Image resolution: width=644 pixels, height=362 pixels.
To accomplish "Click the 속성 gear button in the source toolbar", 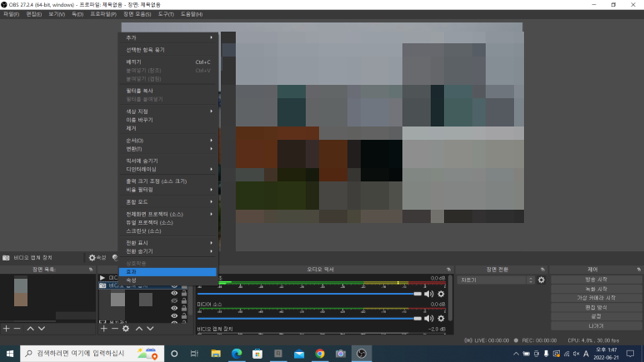I will pyautogui.click(x=97, y=258).
